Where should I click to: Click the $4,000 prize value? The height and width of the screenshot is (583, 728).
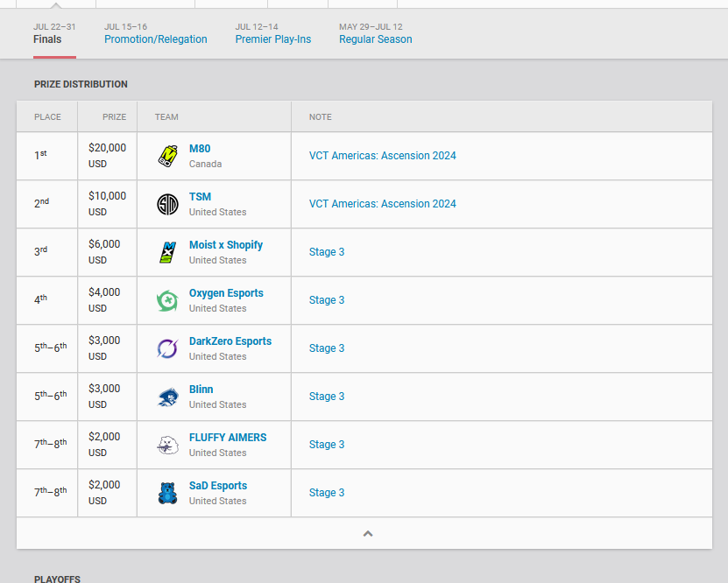click(x=104, y=292)
